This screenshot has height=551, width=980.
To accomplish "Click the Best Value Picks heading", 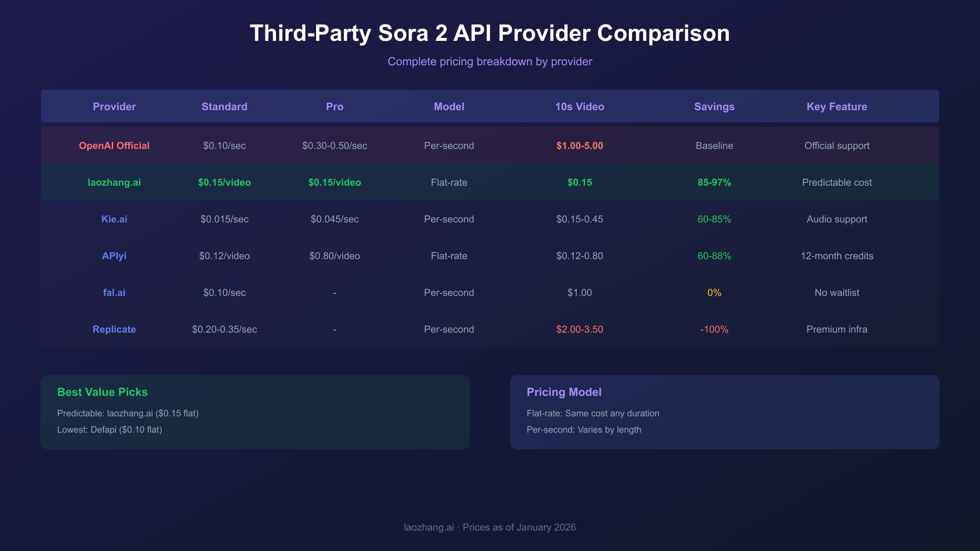I will pyautogui.click(x=102, y=392).
